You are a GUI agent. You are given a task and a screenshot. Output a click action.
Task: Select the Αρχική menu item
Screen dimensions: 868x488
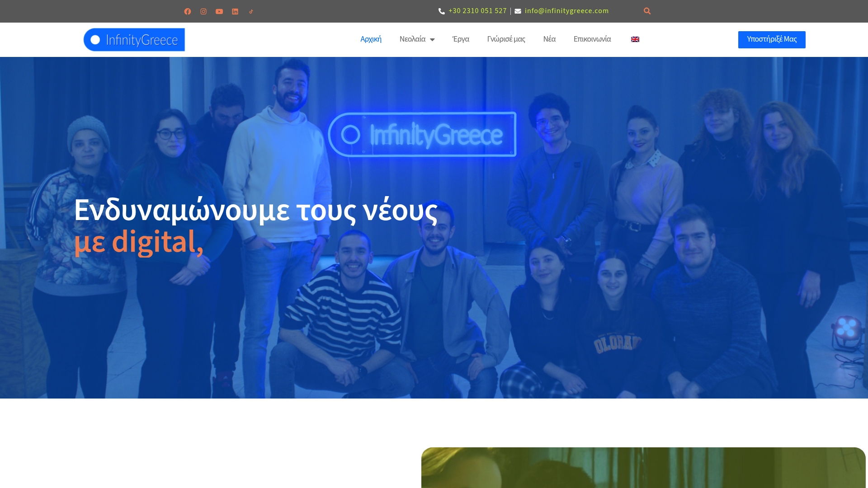point(371,39)
